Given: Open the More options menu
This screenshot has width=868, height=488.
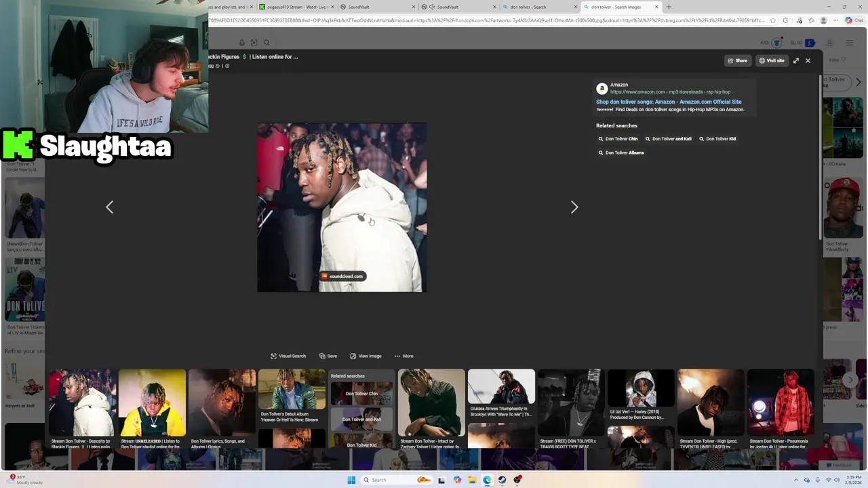Looking at the screenshot, I should [403, 356].
